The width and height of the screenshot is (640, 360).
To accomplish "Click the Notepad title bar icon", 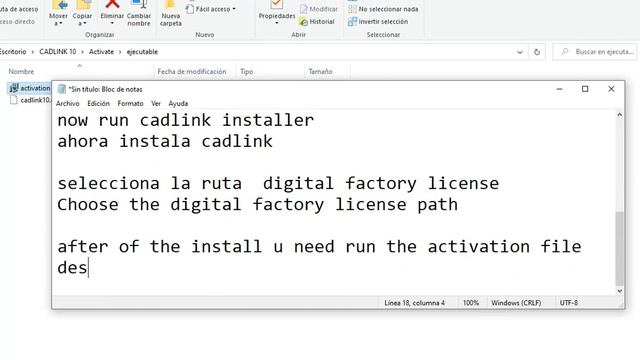I will pyautogui.click(x=62, y=89).
